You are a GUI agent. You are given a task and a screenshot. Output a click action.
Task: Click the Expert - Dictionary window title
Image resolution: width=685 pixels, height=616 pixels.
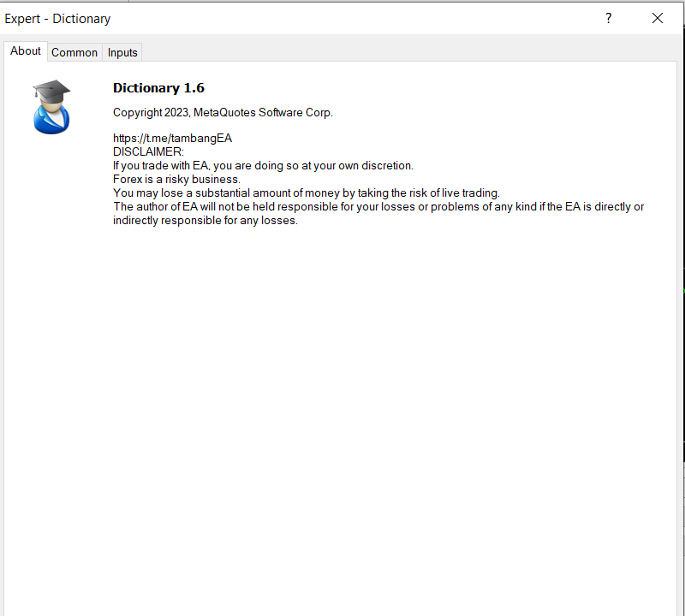57,19
